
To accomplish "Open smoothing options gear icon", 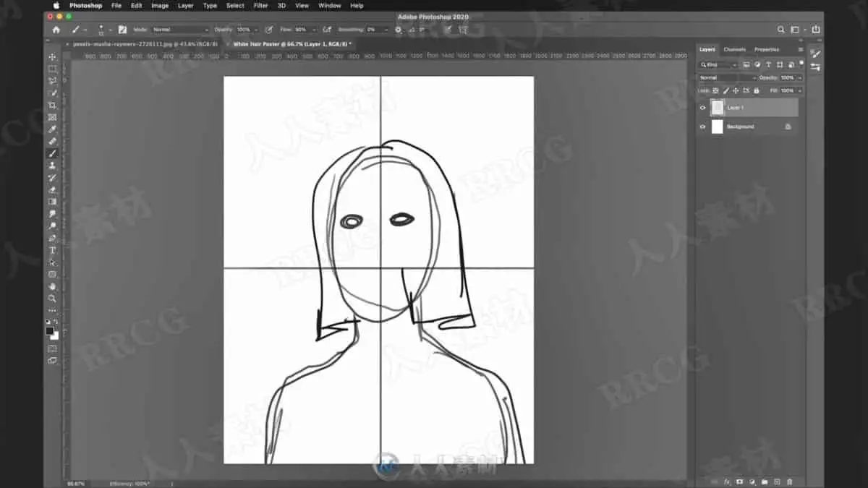I will click(x=398, y=30).
